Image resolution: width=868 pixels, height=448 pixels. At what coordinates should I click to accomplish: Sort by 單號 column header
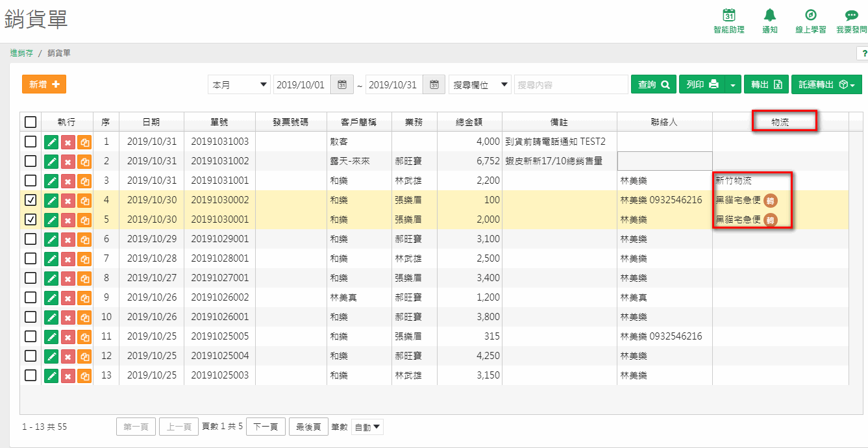(219, 121)
